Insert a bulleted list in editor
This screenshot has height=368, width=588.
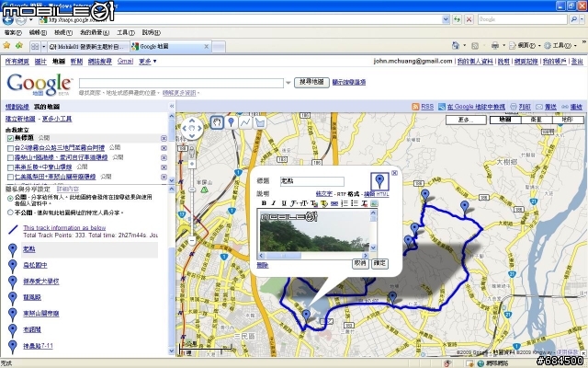pyautogui.click(x=355, y=203)
